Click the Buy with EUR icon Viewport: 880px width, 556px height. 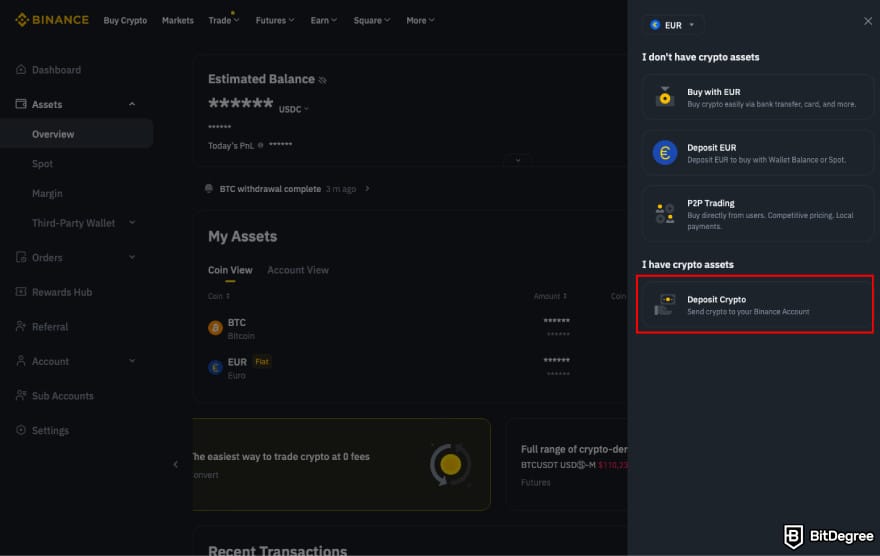[x=665, y=97]
